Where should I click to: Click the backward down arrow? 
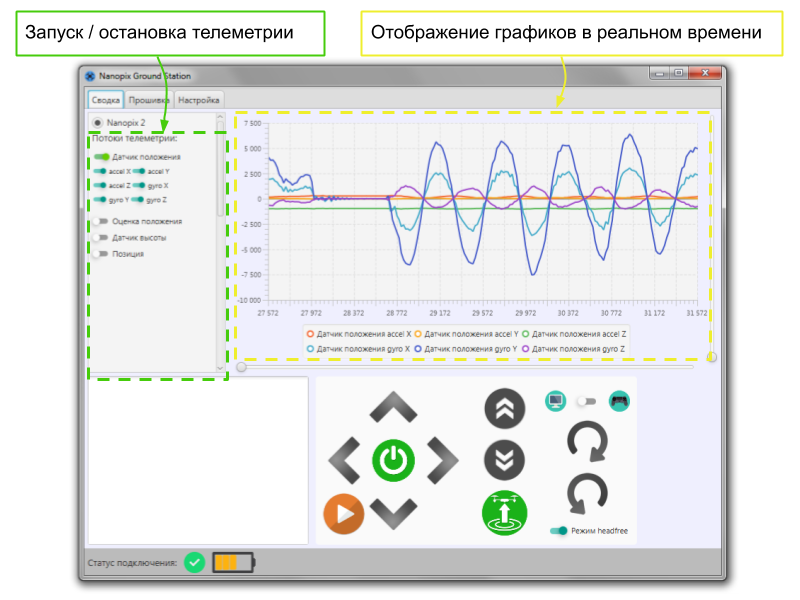point(393,514)
